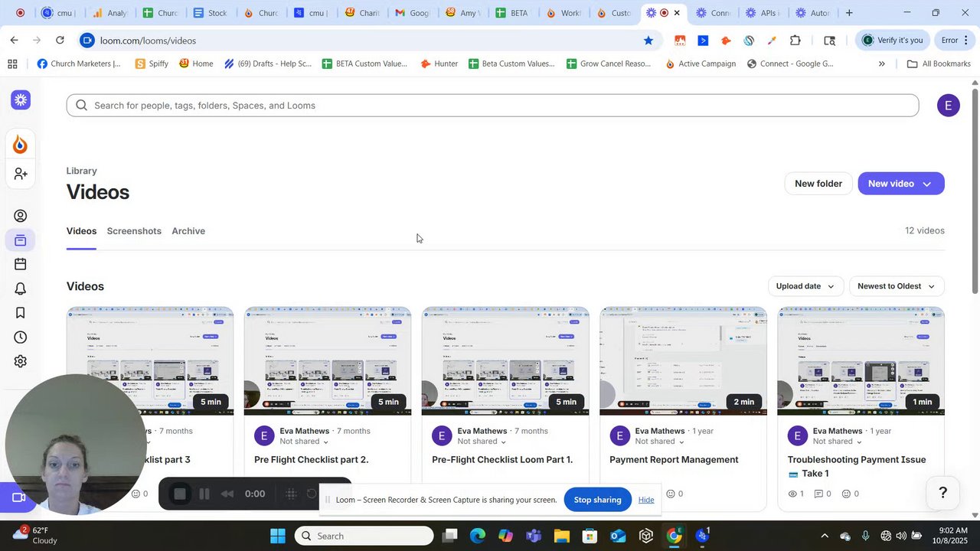Viewport: 980px width, 551px height.
Task: Select the Library icon in the sidebar
Action: pyautogui.click(x=21, y=241)
